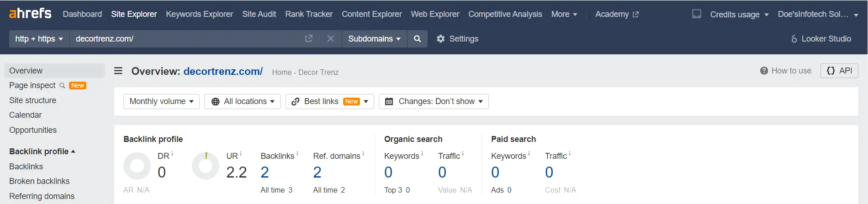Click Ads value 0
The height and width of the screenshot is (204, 868).
pyautogui.click(x=509, y=190)
